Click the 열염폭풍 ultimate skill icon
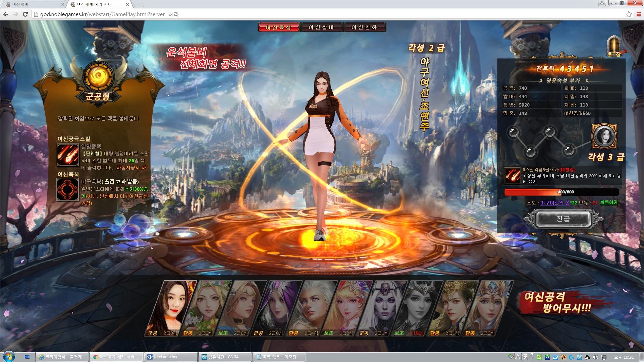This screenshot has width=644, height=362. (68, 155)
